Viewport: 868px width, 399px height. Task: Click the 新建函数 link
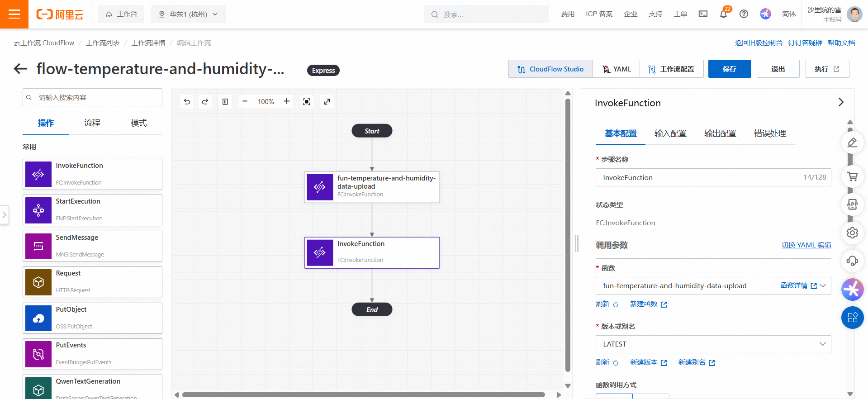pos(648,304)
